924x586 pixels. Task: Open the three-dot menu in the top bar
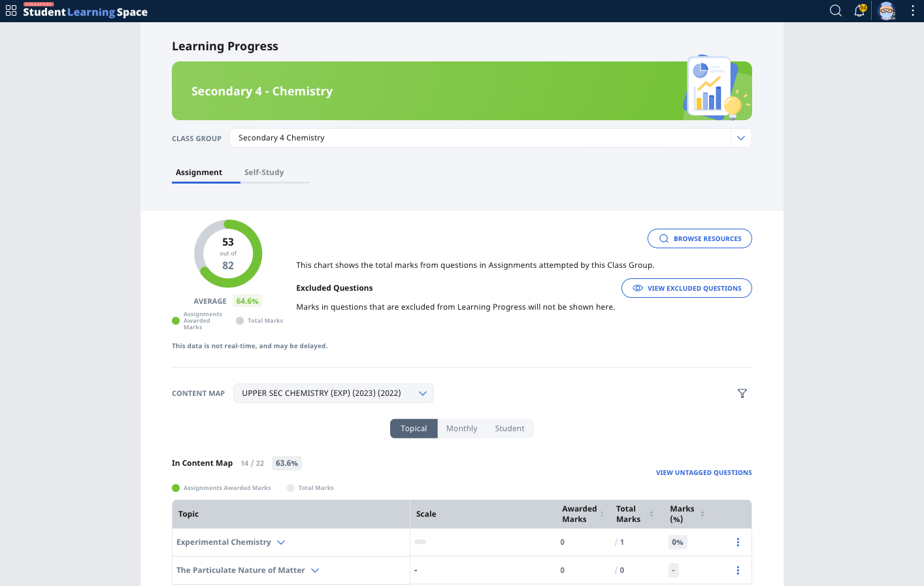pos(913,10)
